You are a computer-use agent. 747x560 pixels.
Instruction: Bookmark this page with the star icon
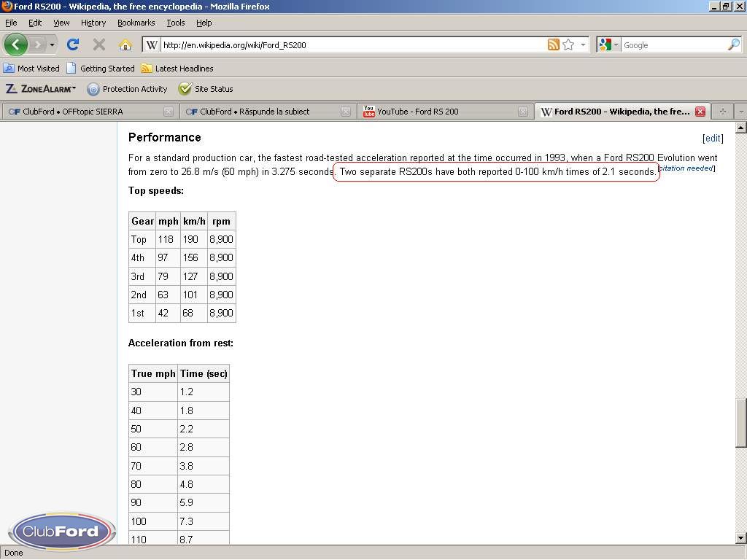click(568, 44)
